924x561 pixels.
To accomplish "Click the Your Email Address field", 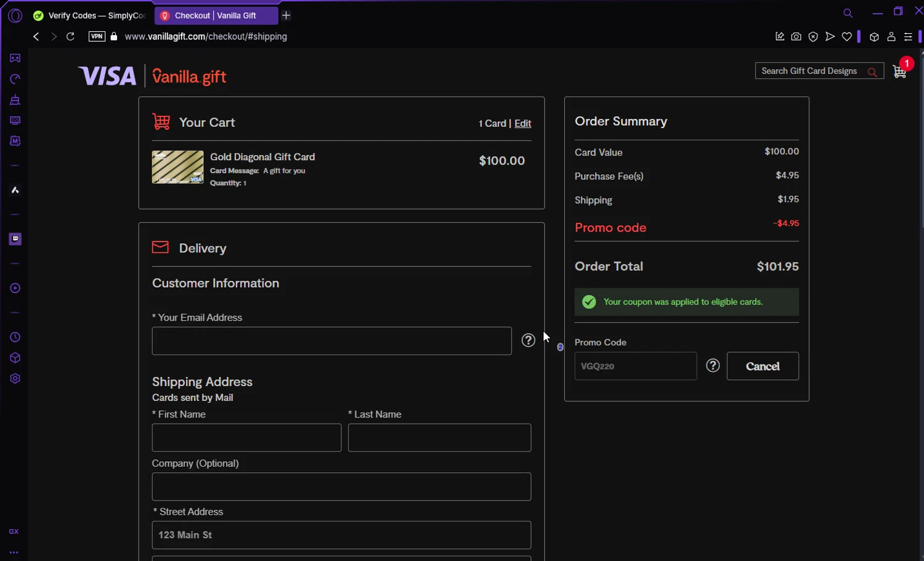I will coord(331,341).
